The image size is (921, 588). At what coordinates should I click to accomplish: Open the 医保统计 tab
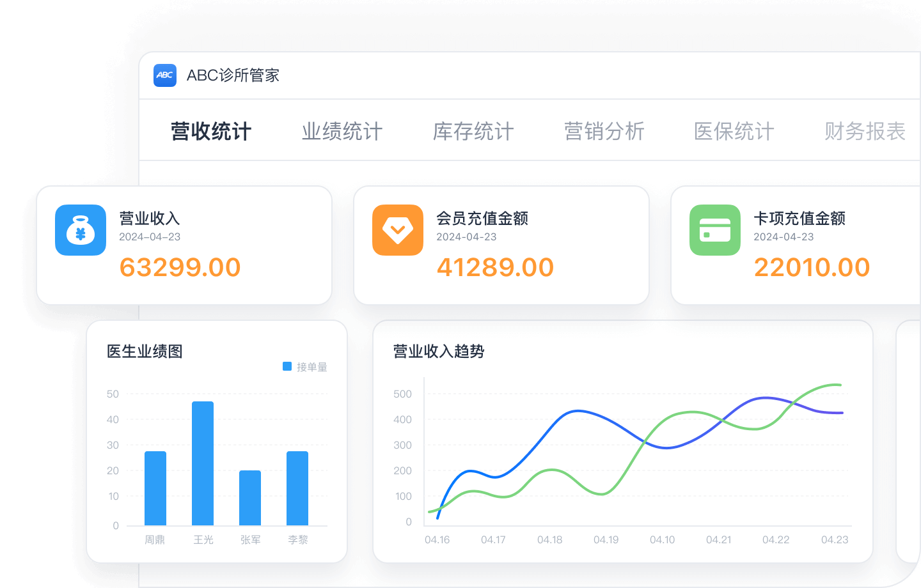(x=734, y=132)
